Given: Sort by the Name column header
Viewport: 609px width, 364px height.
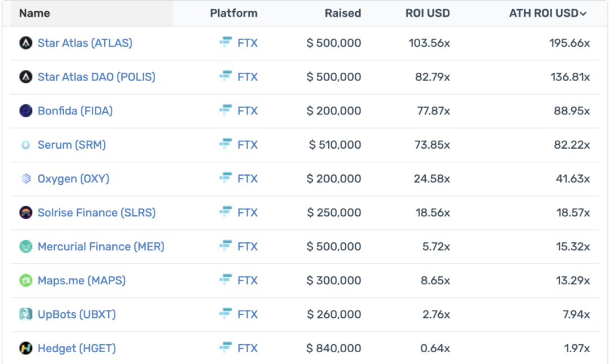Looking at the screenshot, I should (x=34, y=13).
